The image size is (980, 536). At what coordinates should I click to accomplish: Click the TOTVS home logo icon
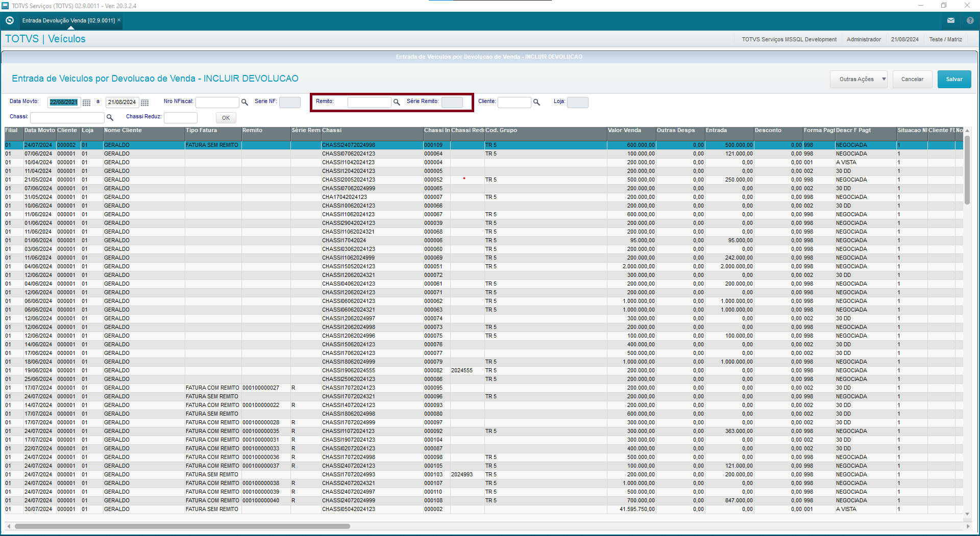(10, 20)
